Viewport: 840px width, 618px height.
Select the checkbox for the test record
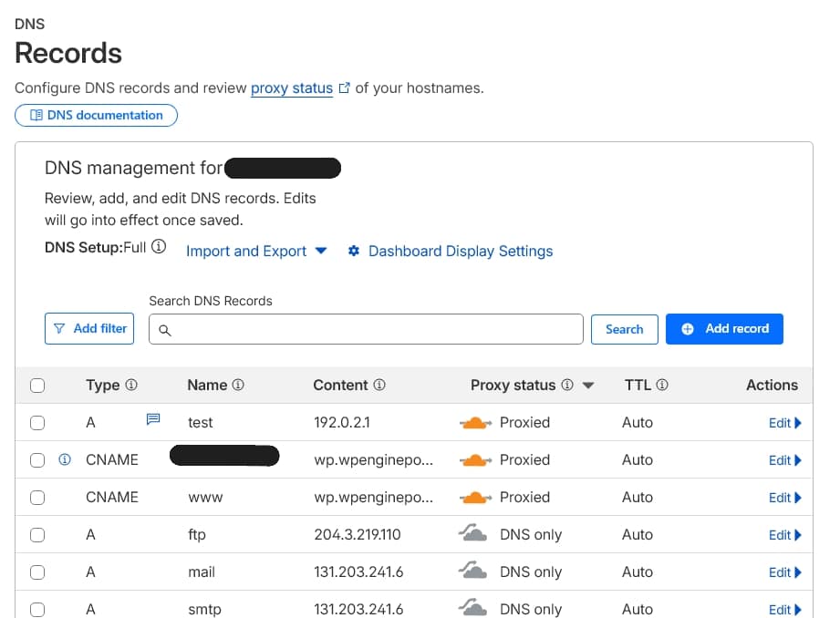click(x=37, y=423)
